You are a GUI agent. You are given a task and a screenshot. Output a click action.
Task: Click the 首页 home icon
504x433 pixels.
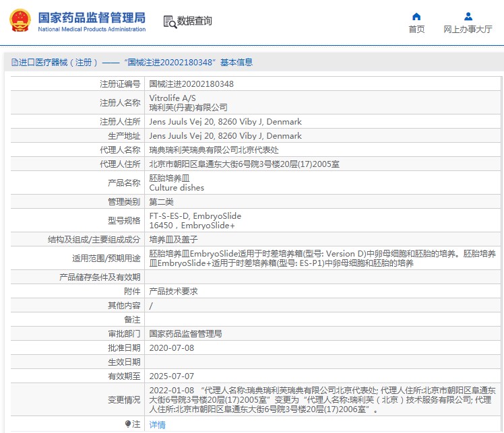click(x=416, y=16)
